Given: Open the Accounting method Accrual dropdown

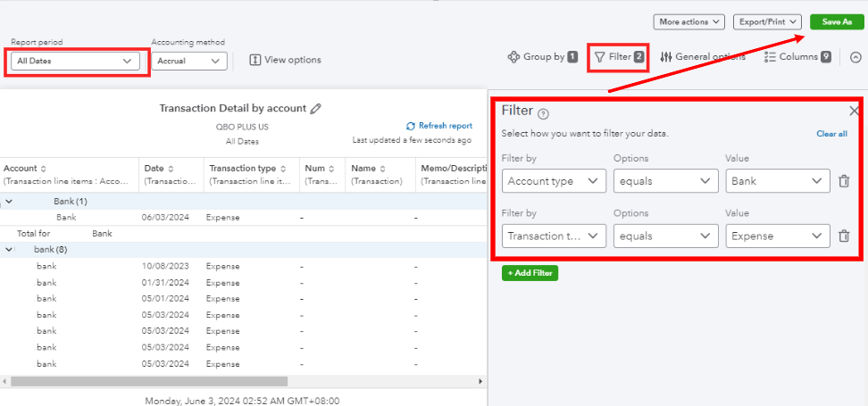Looking at the screenshot, I should [x=188, y=61].
